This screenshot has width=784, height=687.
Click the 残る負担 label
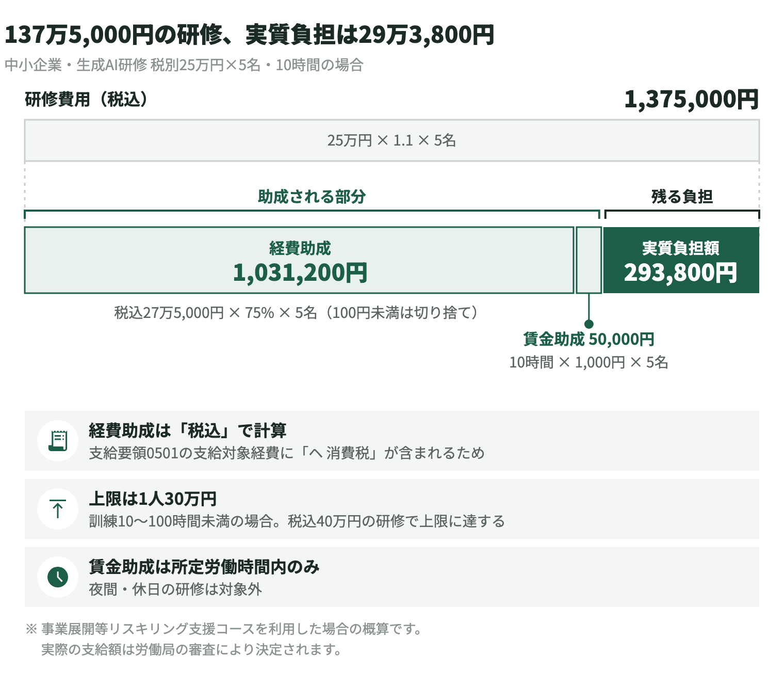pos(682,197)
